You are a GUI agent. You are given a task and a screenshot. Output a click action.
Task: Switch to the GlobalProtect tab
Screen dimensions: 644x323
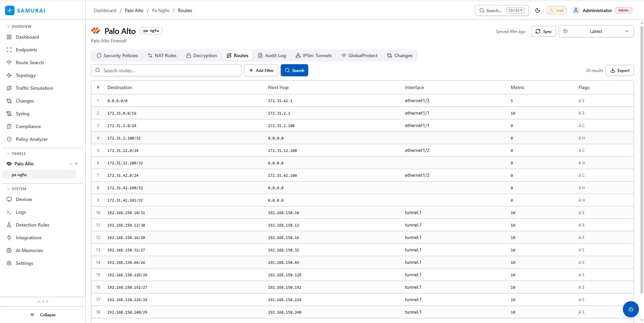(359, 55)
